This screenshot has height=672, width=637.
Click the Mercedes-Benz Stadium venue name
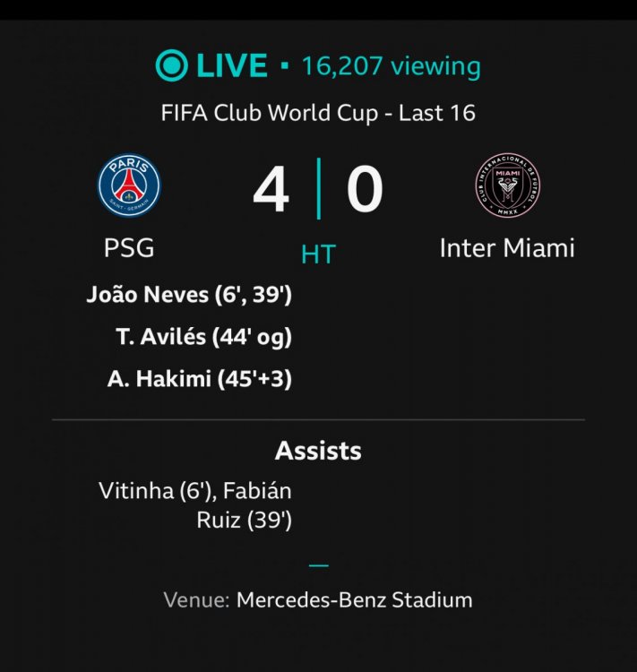[x=355, y=600]
